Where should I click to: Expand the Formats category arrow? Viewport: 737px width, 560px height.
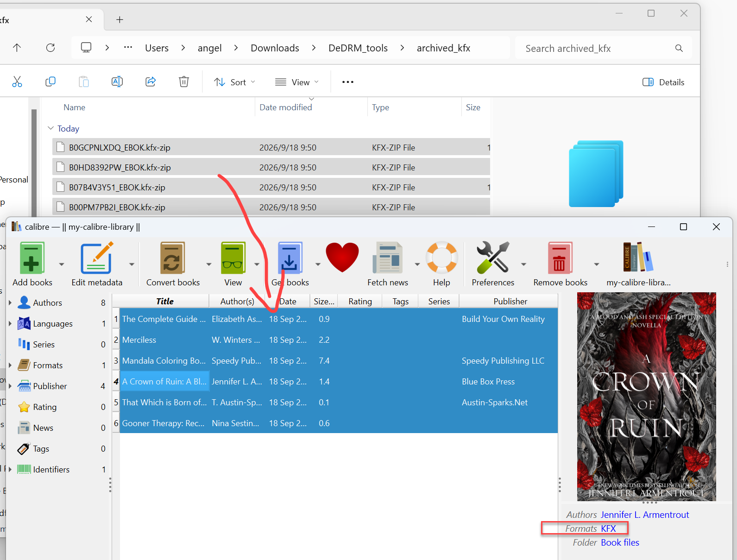(10, 365)
